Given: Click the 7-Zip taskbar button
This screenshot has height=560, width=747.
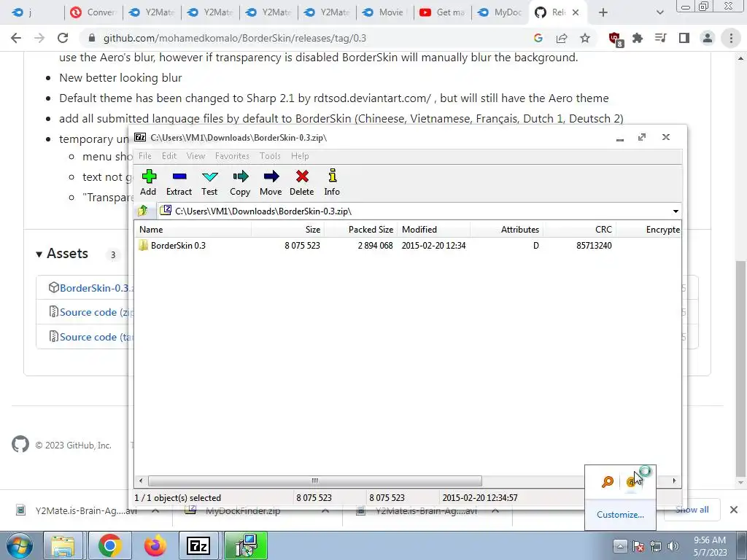Looking at the screenshot, I should (198, 545).
